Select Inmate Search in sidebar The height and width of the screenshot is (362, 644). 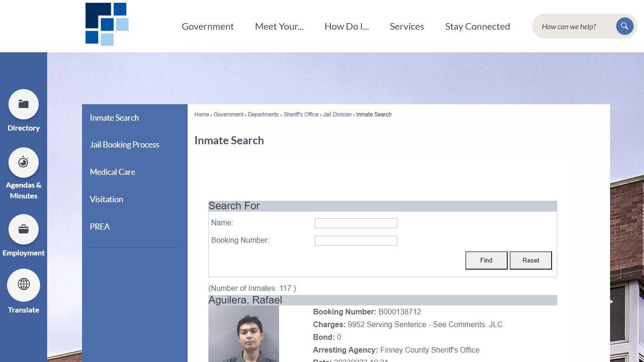(115, 118)
